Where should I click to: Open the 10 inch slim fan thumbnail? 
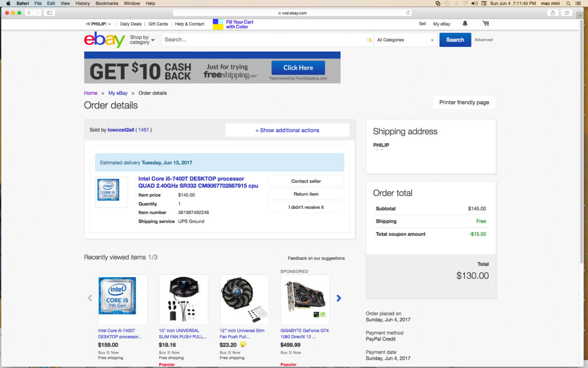click(x=183, y=299)
